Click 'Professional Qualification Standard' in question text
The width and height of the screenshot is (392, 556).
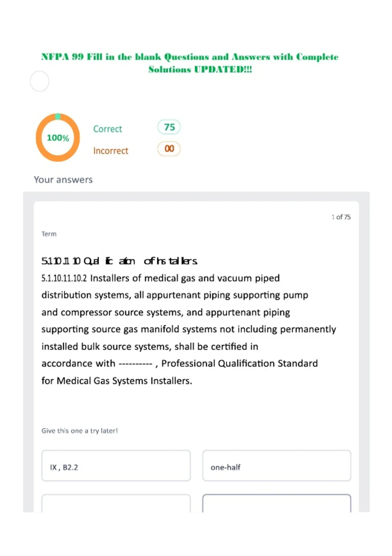[239, 363]
